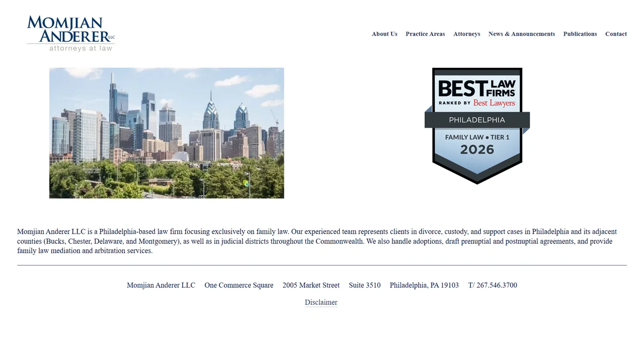Select the Publications nav link
This screenshot has width=644, height=362.
(x=580, y=34)
